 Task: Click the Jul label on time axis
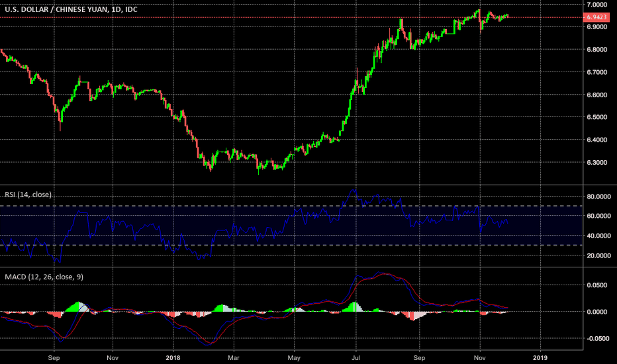(356, 357)
